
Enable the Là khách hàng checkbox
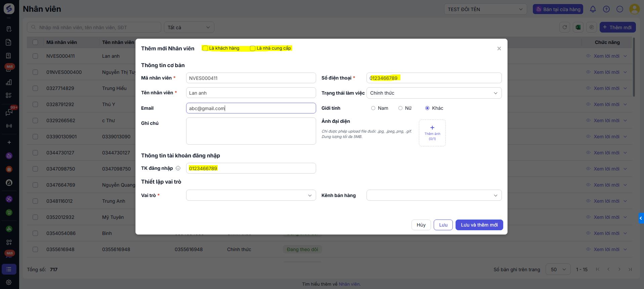click(205, 48)
